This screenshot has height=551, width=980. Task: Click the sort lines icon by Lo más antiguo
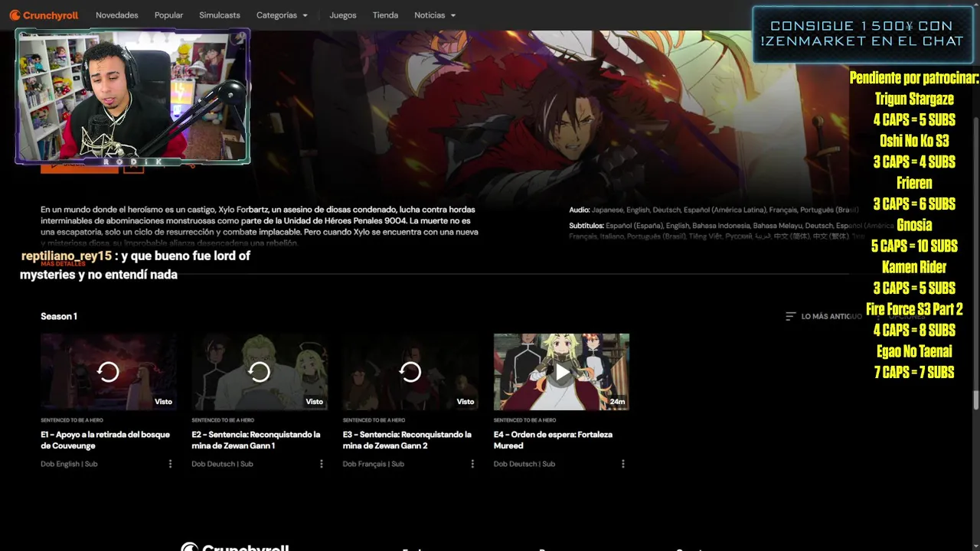791,316
